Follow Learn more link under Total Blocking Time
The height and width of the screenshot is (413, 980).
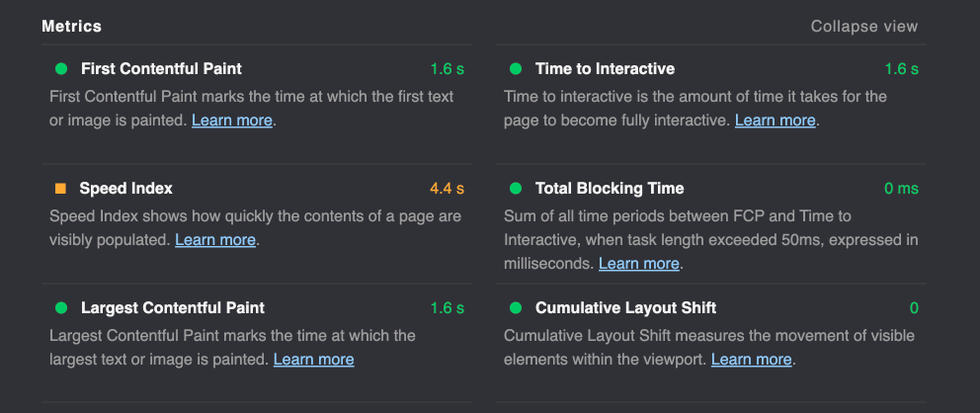point(638,264)
